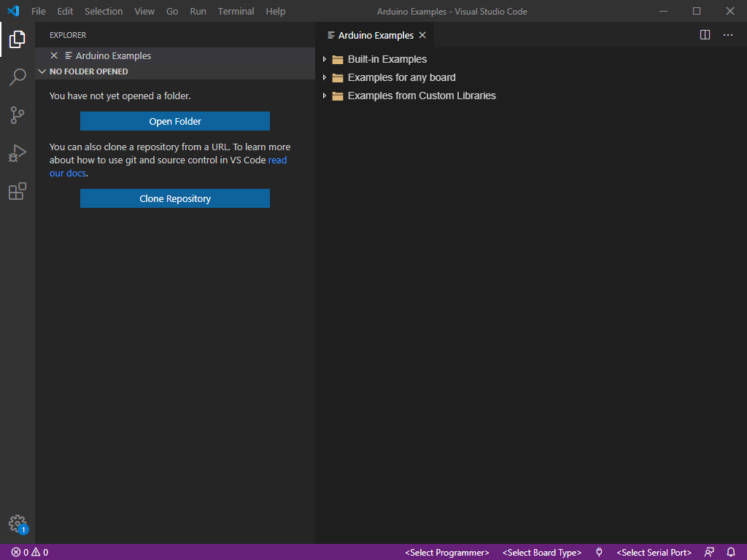
Task: Select the Examples for any board label
Action: point(402,77)
